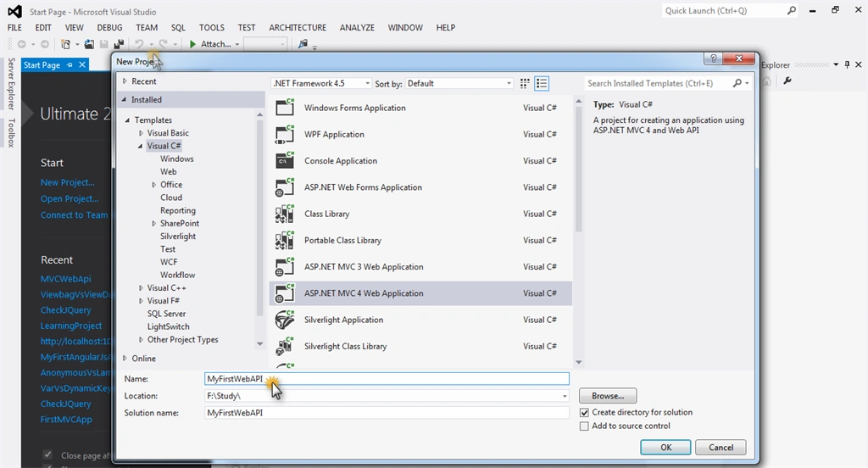Click the Class Library template icon

coord(285,214)
